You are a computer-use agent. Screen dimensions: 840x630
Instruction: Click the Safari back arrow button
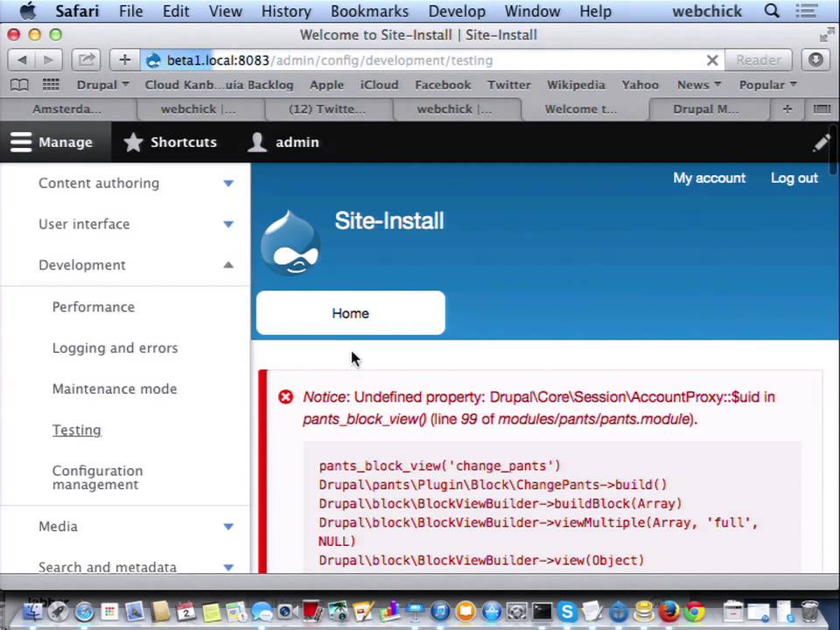pos(21,60)
